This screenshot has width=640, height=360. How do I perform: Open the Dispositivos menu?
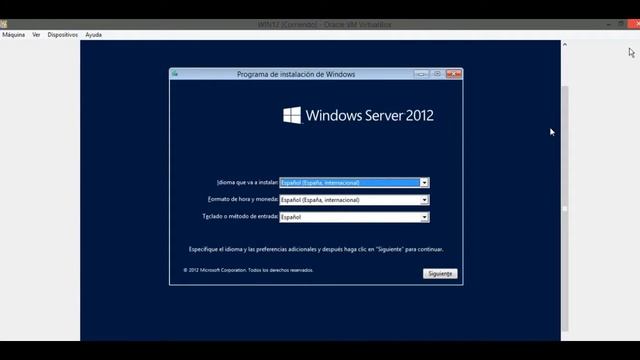(x=62, y=35)
